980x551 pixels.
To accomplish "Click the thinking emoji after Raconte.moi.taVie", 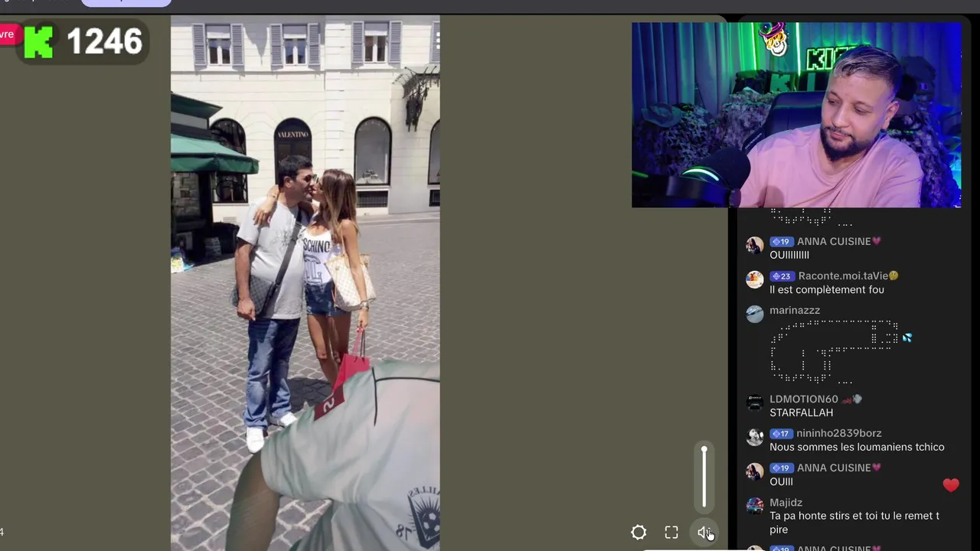I will (893, 275).
